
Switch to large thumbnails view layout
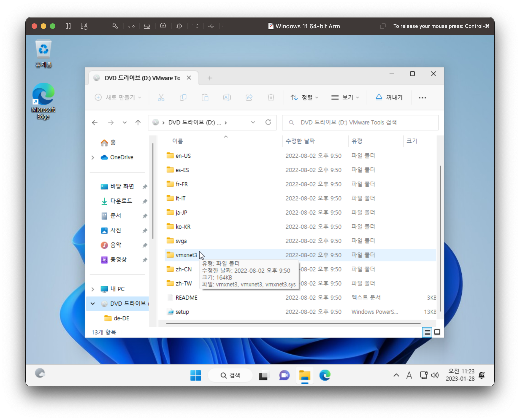coord(437,332)
